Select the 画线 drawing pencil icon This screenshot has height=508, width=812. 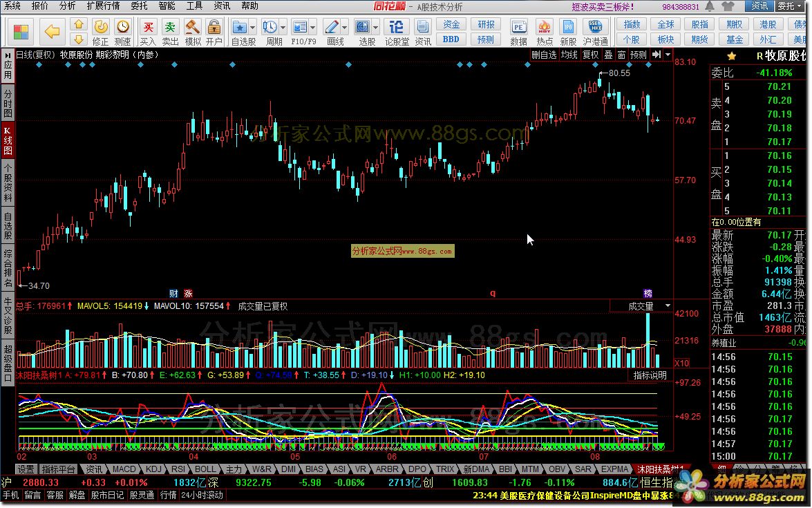[x=332, y=27]
